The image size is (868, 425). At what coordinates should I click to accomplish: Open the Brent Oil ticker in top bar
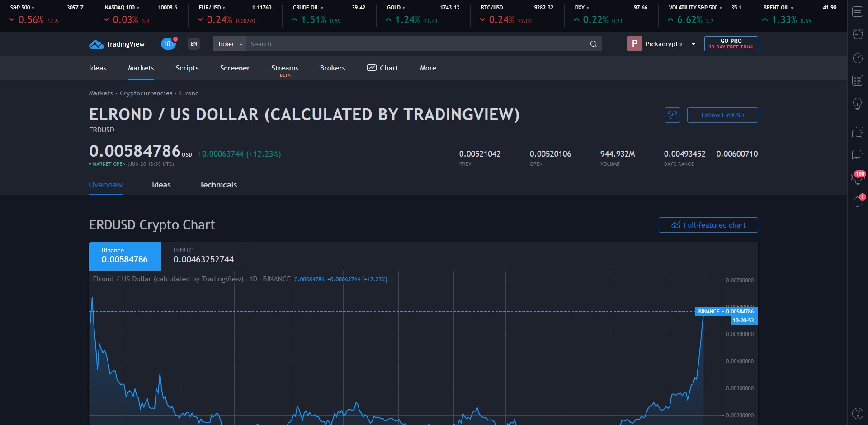(799, 14)
